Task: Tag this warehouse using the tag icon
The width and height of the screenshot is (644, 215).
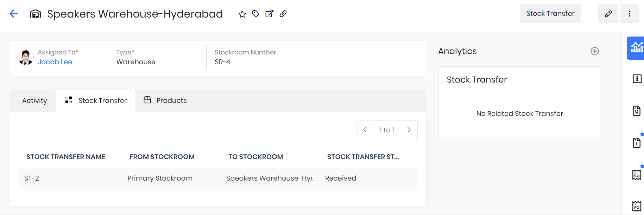Action: (x=255, y=14)
